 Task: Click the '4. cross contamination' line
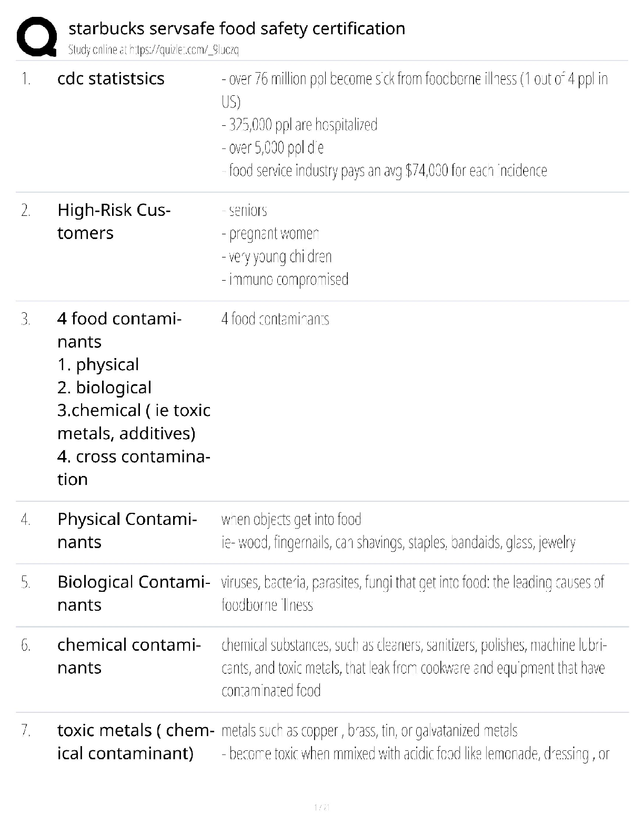pyautogui.click(x=134, y=468)
